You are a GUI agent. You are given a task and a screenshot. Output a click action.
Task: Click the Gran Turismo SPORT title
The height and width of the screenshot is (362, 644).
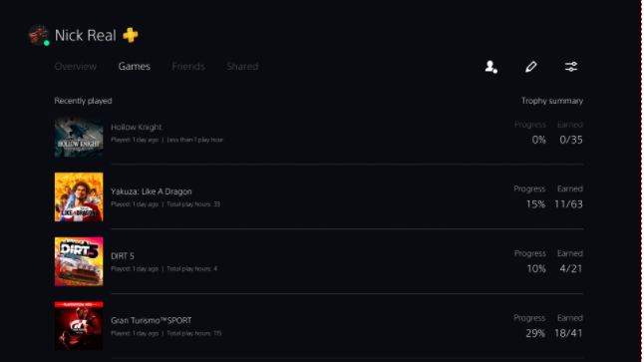(152, 320)
